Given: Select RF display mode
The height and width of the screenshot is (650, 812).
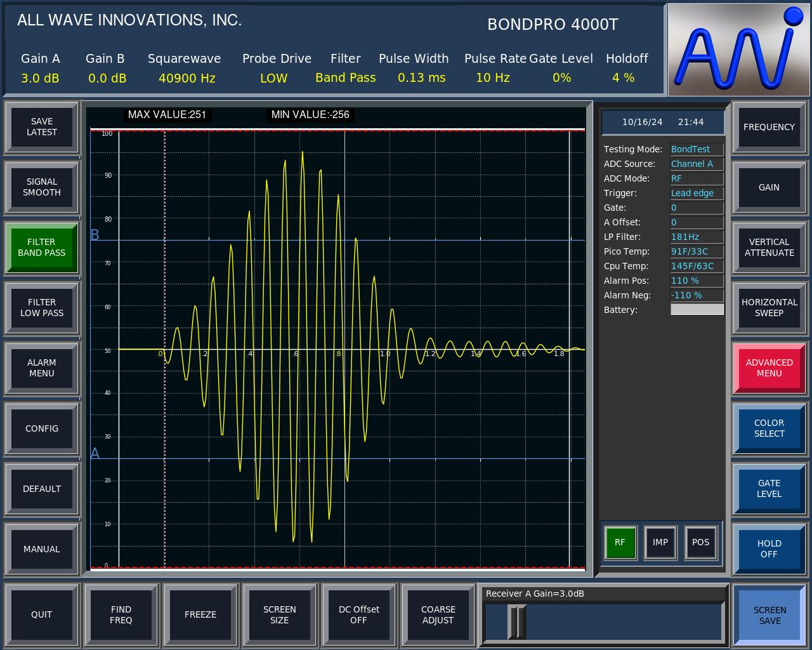Looking at the screenshot, I should (620, 542).
